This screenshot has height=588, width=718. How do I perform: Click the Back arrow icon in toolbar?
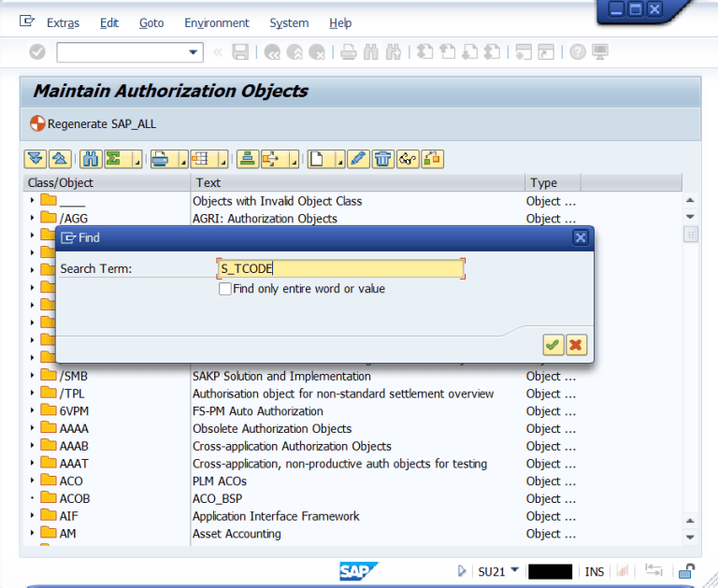(272, 51)
